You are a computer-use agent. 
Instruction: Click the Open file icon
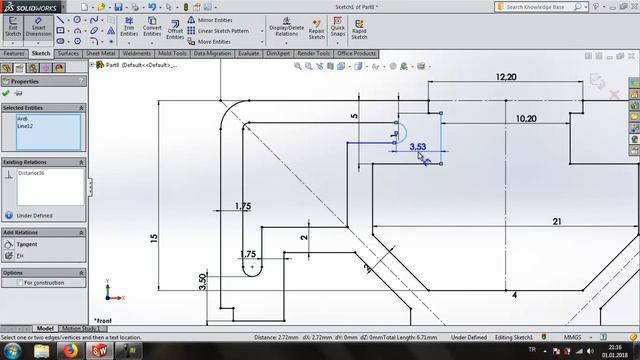click(101, 7)
